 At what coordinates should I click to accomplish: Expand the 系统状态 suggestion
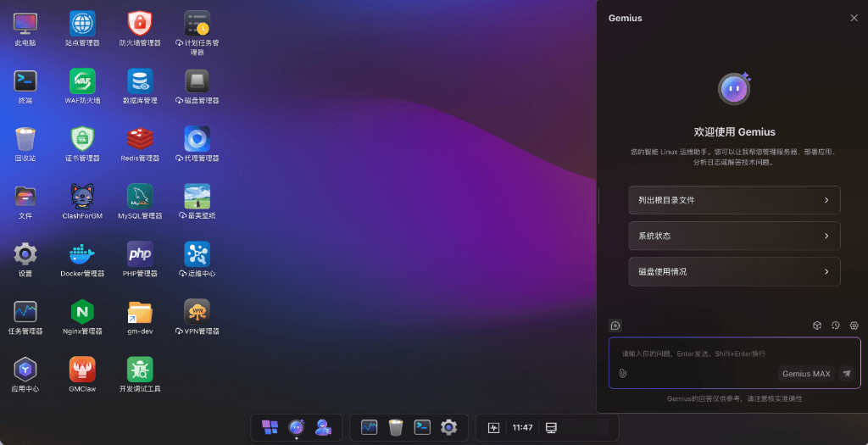pos(735,236)
